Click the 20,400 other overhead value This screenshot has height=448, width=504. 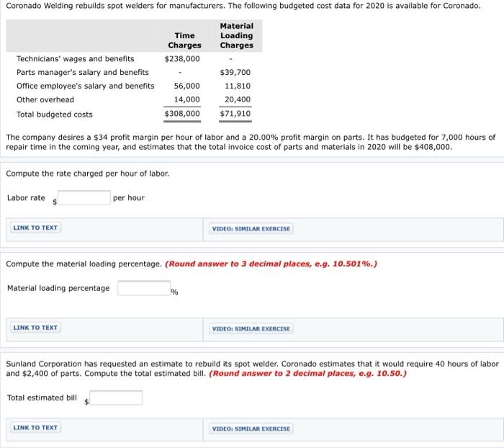[x=238, y=99]
